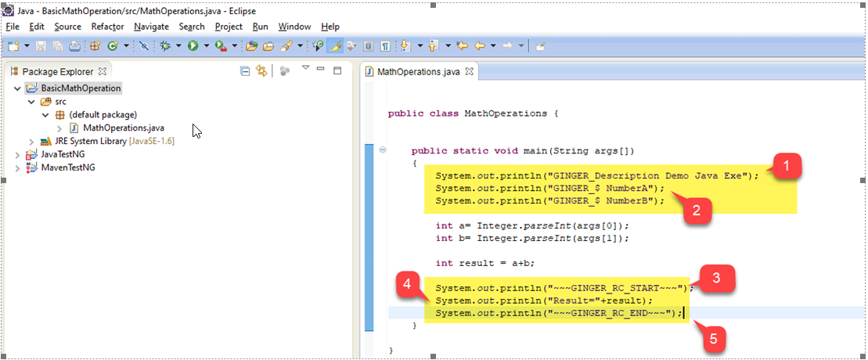Open the Back history dropdown arrow

click(x=492, y=46)
